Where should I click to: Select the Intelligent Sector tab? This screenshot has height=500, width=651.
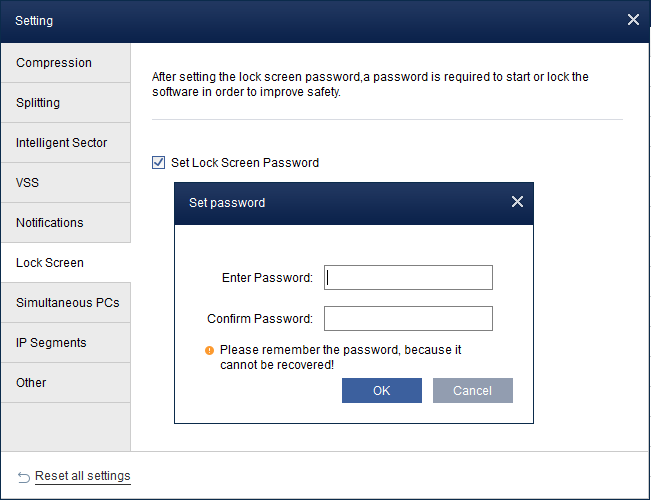[x=65, y=143]
